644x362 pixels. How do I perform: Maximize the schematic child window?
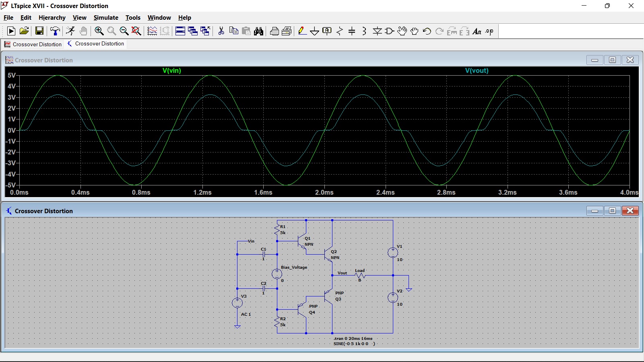(612, 211)
